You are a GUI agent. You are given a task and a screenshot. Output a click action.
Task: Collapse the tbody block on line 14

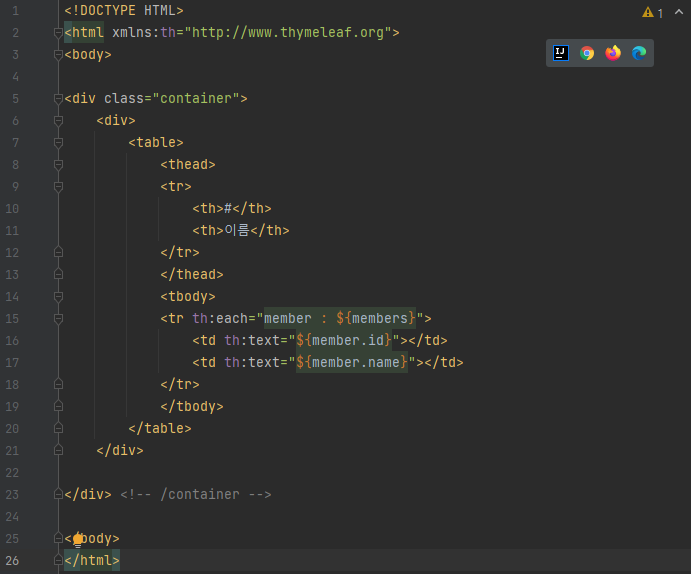pos(58,296)
